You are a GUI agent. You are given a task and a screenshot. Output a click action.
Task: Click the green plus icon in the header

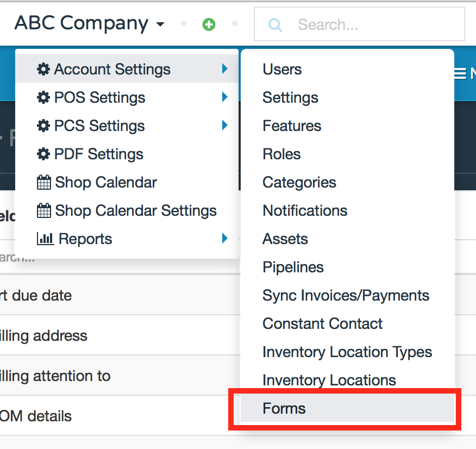click(x=209, y=24)
